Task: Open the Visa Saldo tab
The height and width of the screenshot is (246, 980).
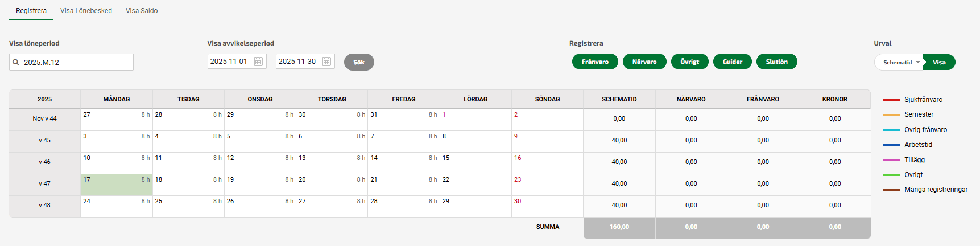Action: pos(142,11)
